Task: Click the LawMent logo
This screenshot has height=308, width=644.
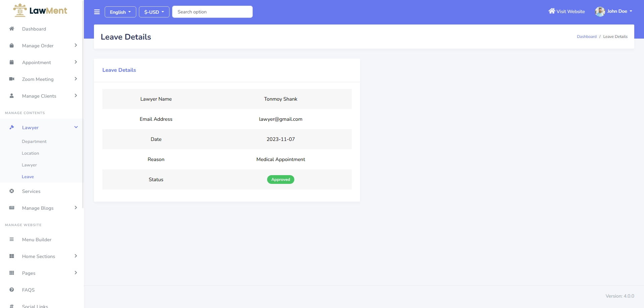Action: pyautogui.click(x=40, y=10)
